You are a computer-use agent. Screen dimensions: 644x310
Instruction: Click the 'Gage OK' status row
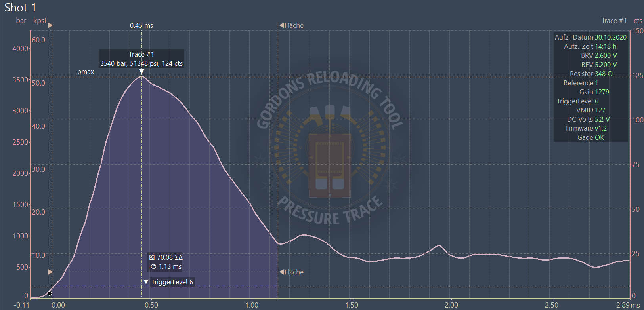click(591, 137)
